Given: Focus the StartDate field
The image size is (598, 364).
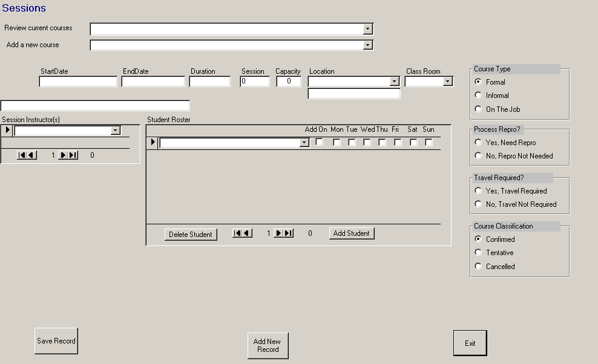Looking at the screenshot, I should (x=78, y=82).
